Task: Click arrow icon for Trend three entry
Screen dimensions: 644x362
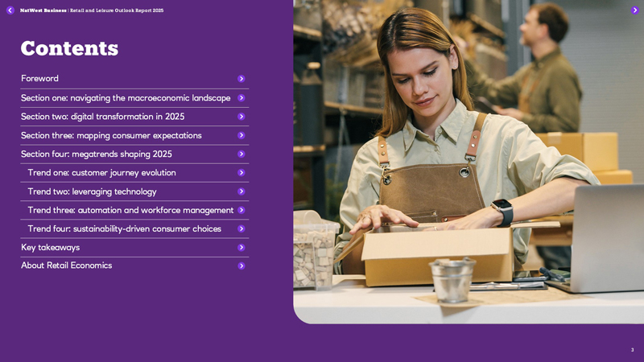Action: (242, 210)
